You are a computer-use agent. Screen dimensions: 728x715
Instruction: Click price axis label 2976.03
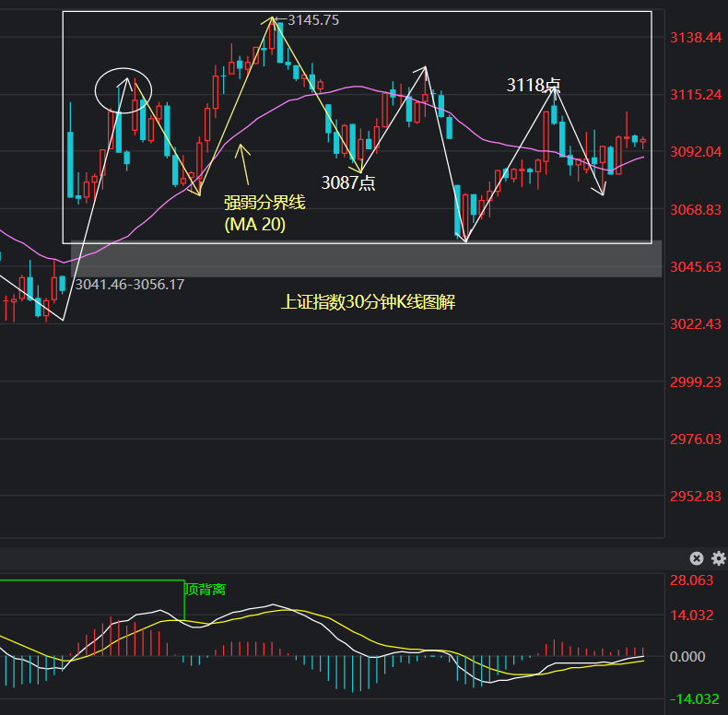point(696,440)
